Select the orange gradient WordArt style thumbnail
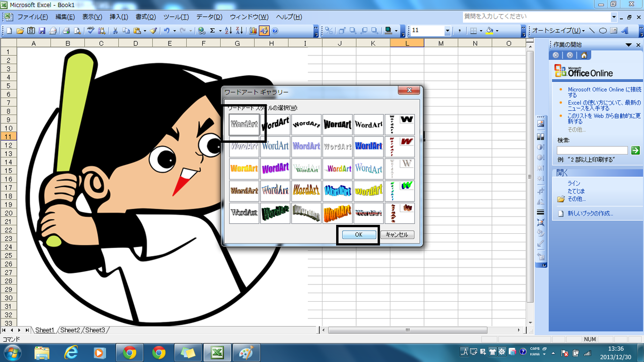Image resolution: width=644 pixels, height=362 pixels. [x=245, y=168]
